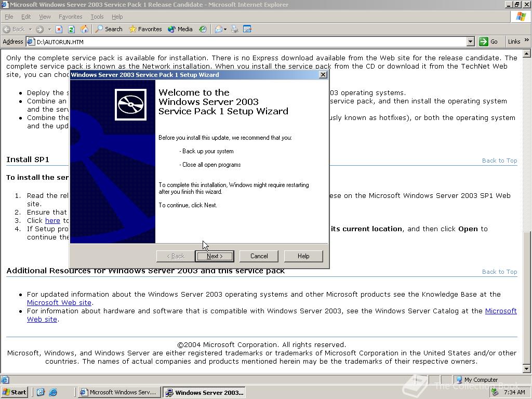The width and height of the screenshot is (532, 399).
Task: Open the History toolbar icon
Action: coord(203,29)
